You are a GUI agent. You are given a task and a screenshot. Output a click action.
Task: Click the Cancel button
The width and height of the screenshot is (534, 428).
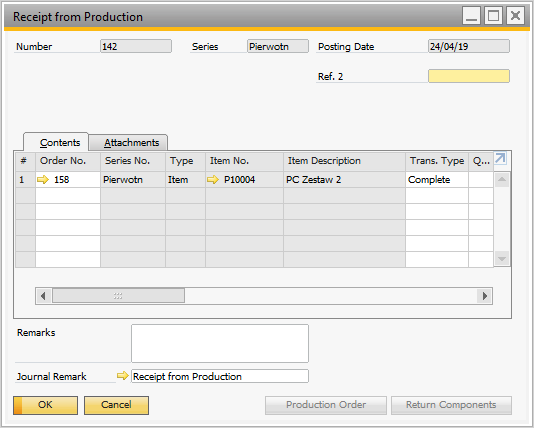point(116,405)
